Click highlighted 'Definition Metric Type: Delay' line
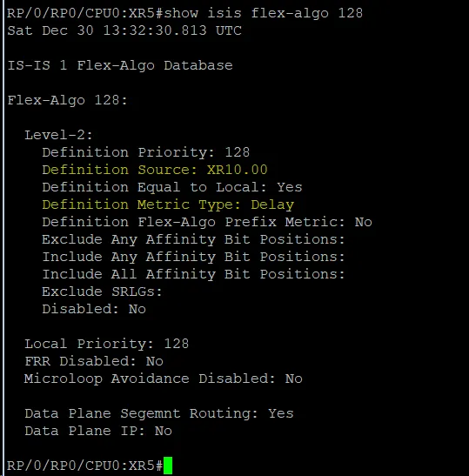Screen dimensions: 469x476 coord(168,204)
